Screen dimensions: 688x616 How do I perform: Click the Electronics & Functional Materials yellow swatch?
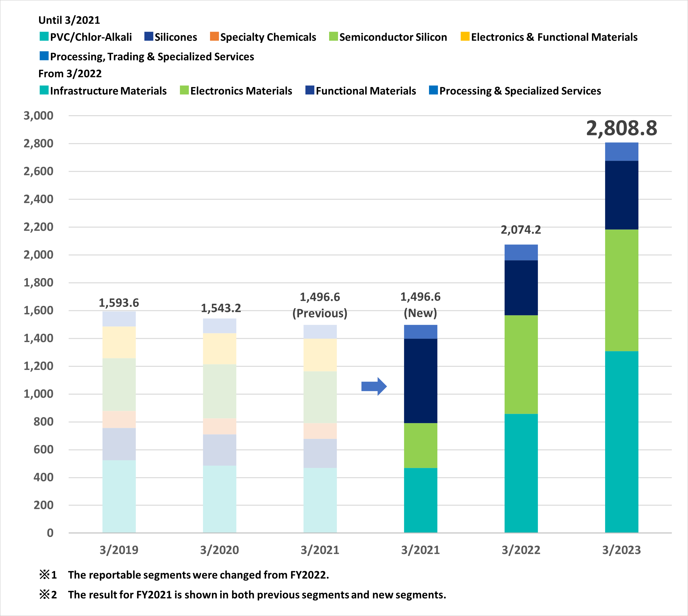[x=465, y=36]
